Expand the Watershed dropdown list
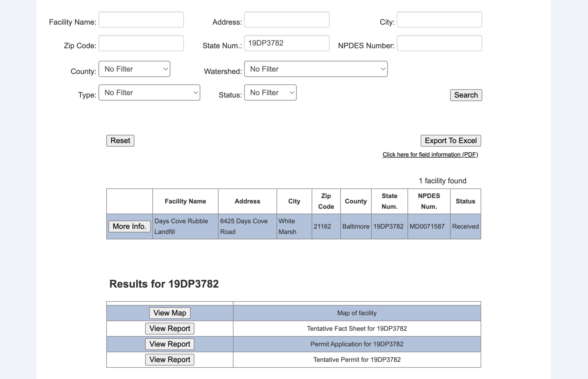The height and width of the screenshot is (379, 588). coord(316,69)
